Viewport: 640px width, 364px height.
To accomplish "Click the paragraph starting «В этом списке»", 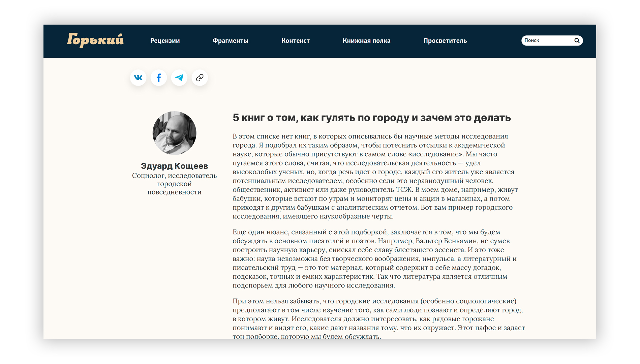I will coord(375,176).
